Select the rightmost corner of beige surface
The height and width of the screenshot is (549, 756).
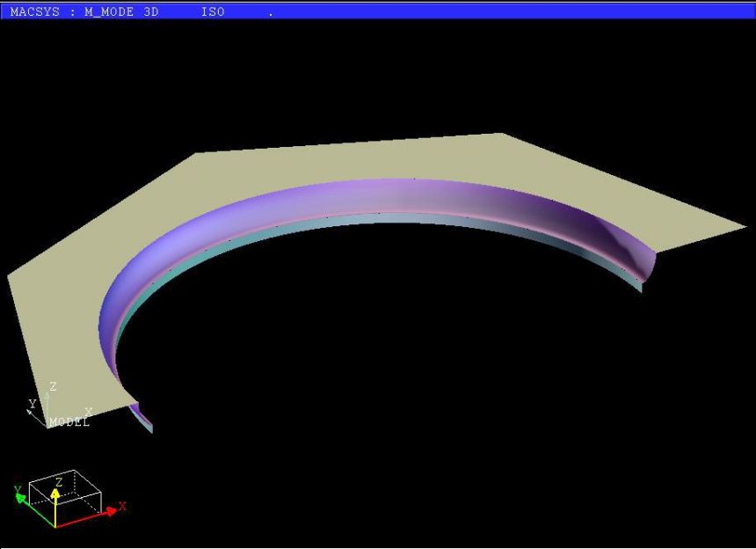(741, 226)
